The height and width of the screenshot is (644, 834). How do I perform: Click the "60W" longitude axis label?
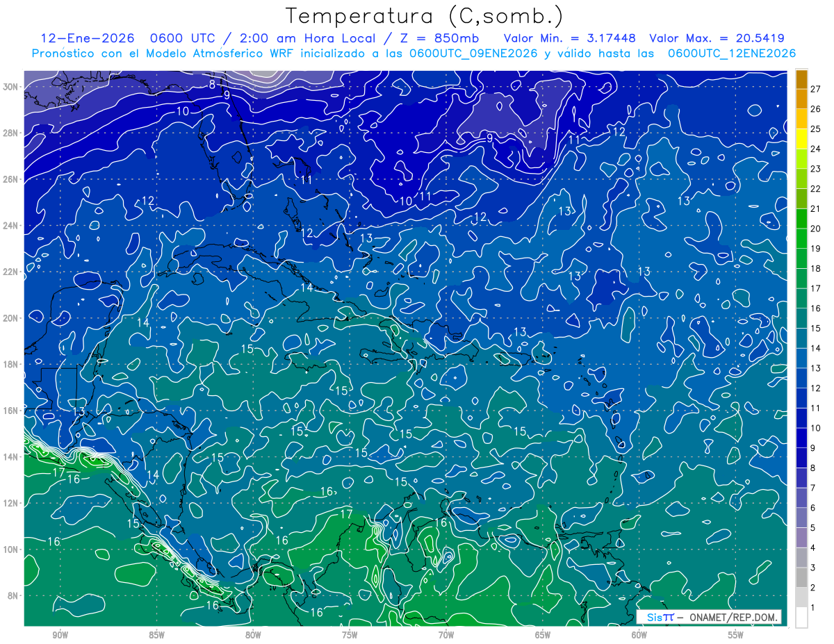coord(639,635)
